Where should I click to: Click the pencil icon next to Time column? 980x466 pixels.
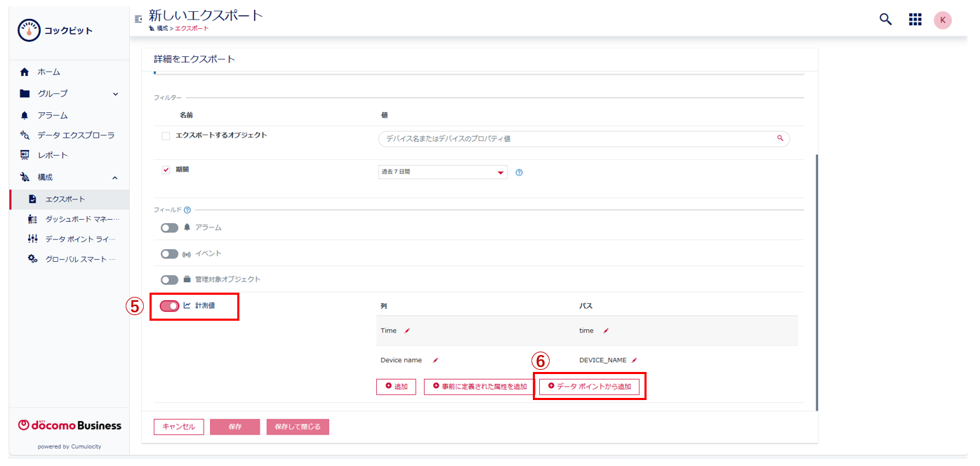pyautogui.click(x=407, y=331)
